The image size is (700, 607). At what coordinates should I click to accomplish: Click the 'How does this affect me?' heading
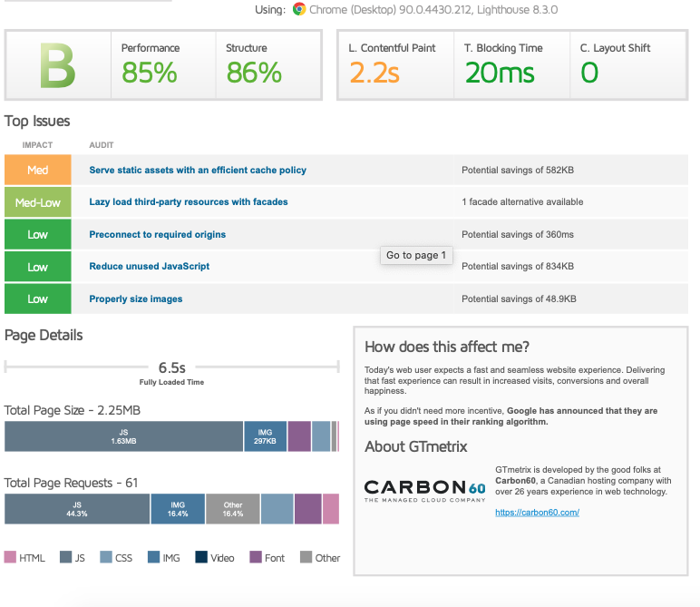[x=447, y=347]
